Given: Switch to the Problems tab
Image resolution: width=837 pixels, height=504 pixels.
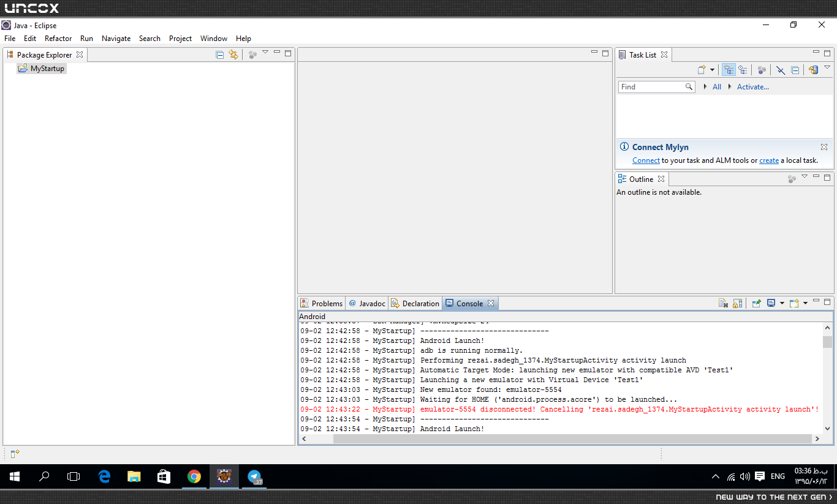Looking at the screenshot, I should point(321,303).
